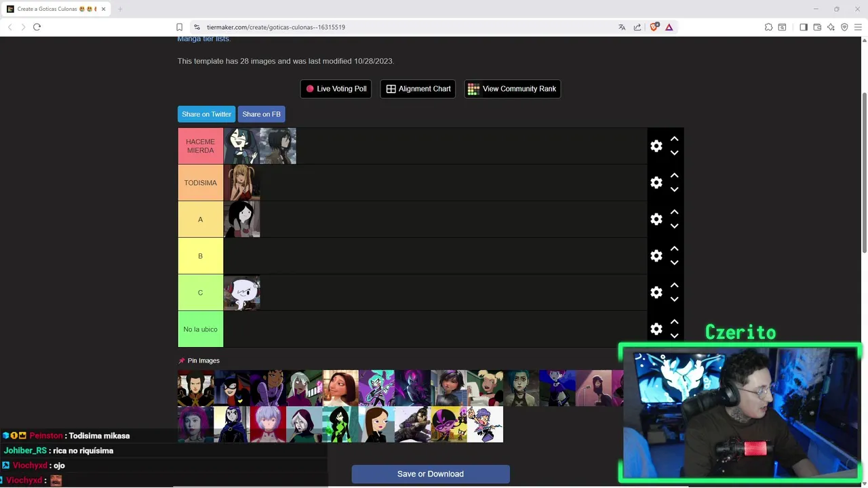
Task: Share tier list on FB
Action: click(261, 114)
